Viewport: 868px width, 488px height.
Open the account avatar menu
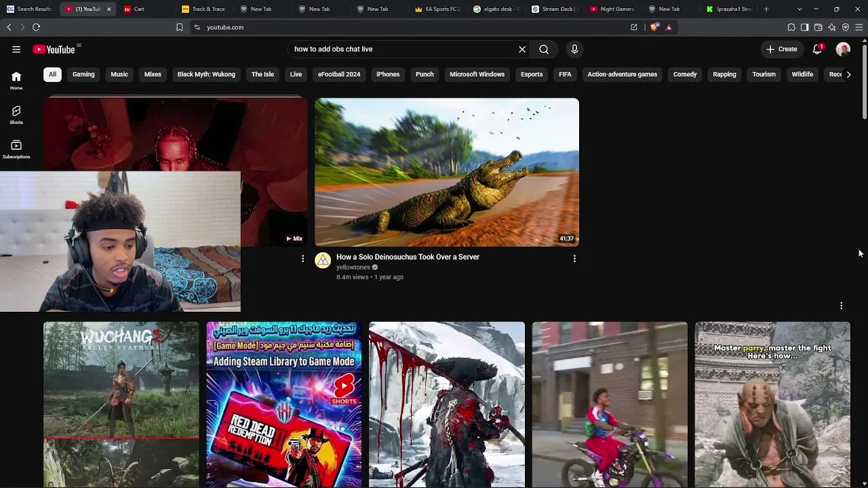point(843,49)
